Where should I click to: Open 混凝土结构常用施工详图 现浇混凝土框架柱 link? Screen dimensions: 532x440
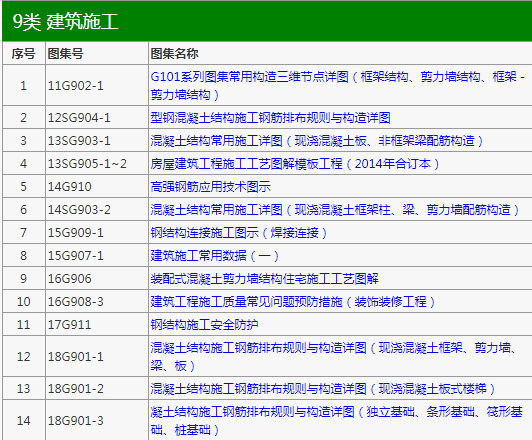click(x=335, y=210)
